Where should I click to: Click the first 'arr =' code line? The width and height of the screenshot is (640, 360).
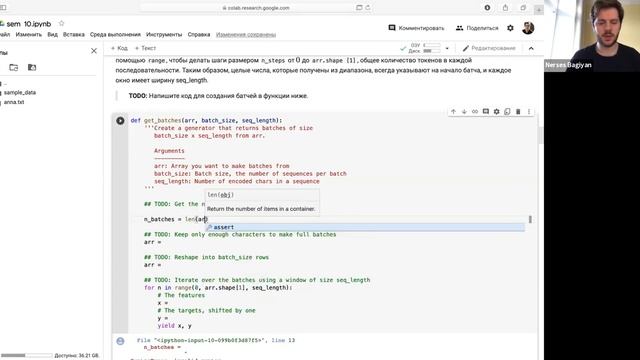tap(152, 242)
